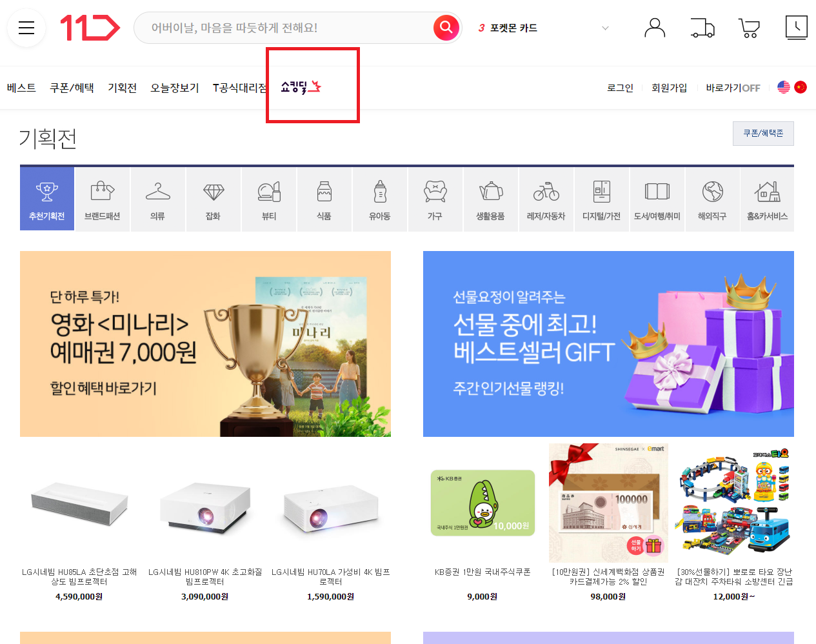Click the trending keyword 포켓몬 카드
This screenshot has height=644, width=816.
click(x=513, y=28)
